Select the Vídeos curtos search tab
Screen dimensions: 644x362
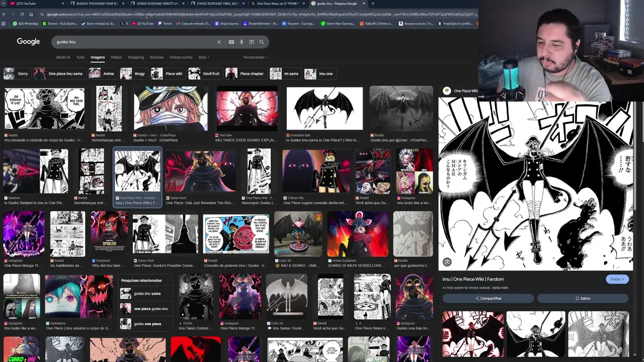[x=181, y=57]
